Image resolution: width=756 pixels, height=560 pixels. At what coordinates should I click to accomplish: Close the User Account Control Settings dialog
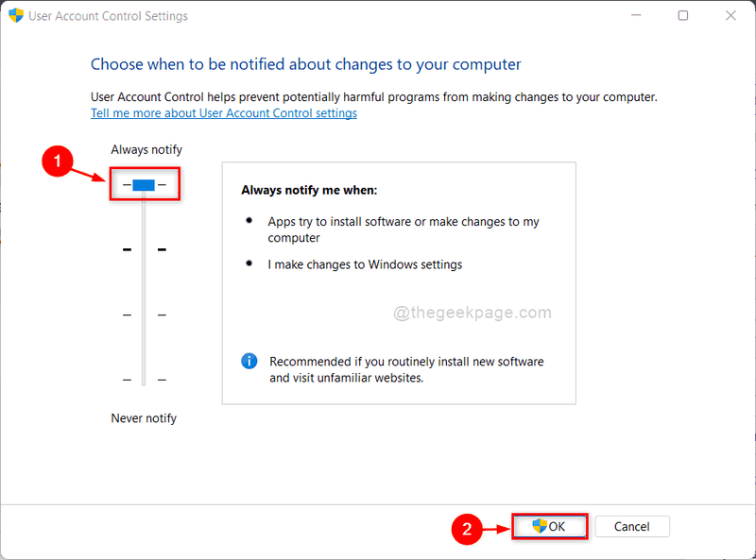730,15
